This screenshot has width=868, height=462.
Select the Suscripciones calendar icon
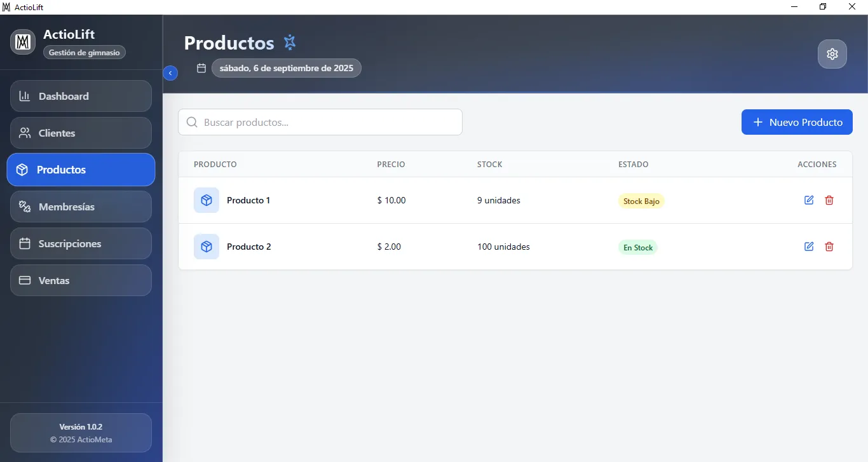click(24, 243)
